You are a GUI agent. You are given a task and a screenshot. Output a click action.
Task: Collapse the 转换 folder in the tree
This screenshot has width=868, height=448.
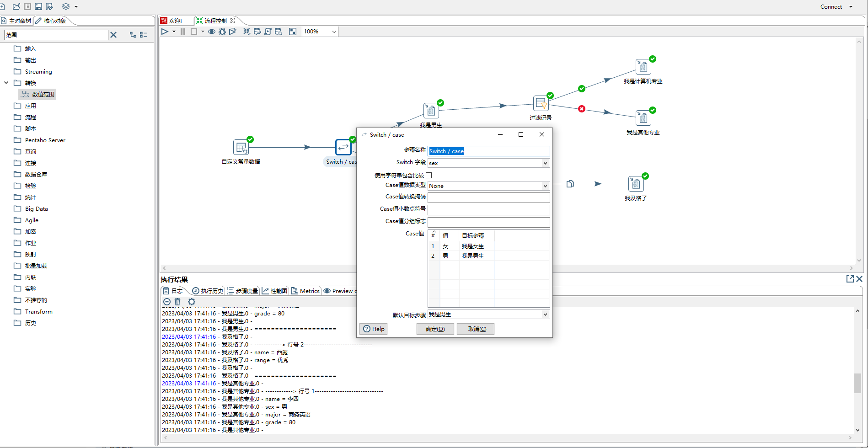coord(6,83)
